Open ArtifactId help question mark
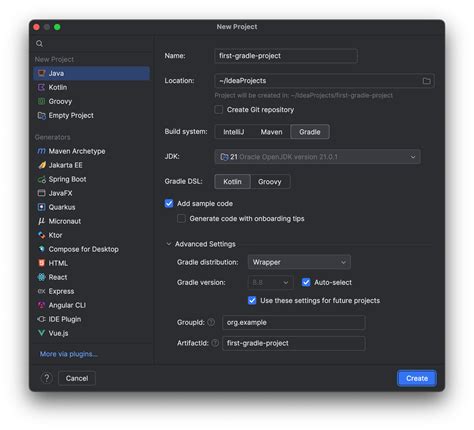The height and width of the screenshot is (430, 474). [x=215, y=343]
